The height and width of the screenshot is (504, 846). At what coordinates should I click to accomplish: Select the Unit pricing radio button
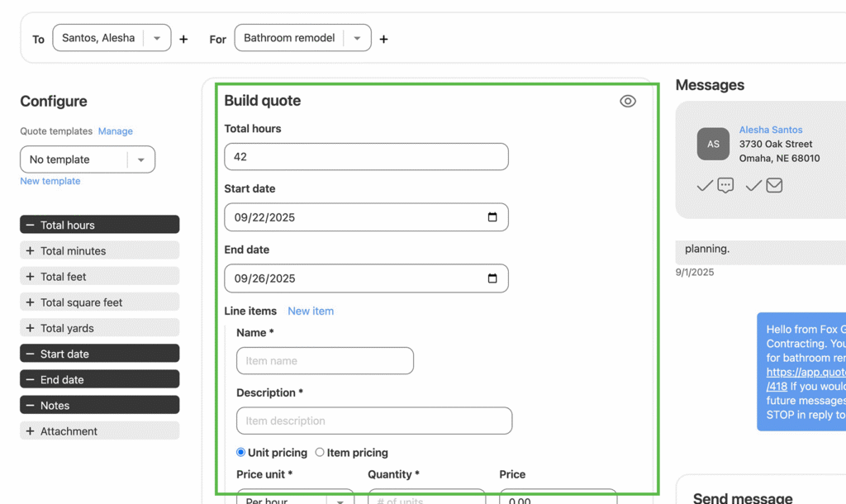tap(241, 453)
